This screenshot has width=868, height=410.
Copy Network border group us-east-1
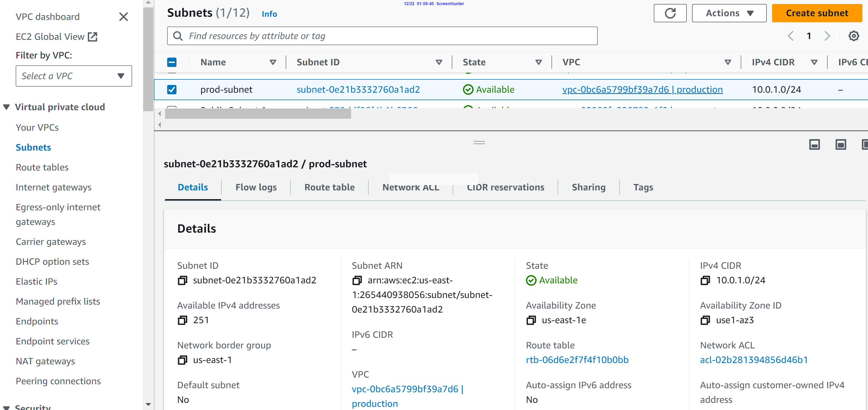(182, 360)
